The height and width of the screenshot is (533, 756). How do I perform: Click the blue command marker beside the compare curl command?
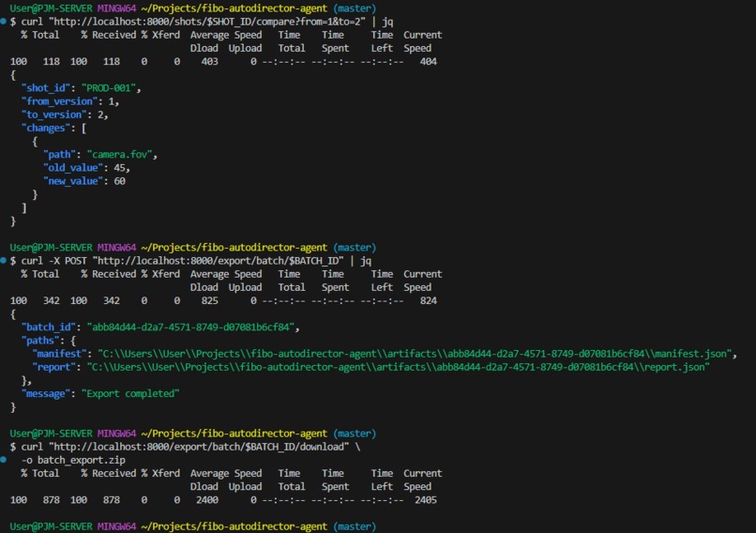3,22
